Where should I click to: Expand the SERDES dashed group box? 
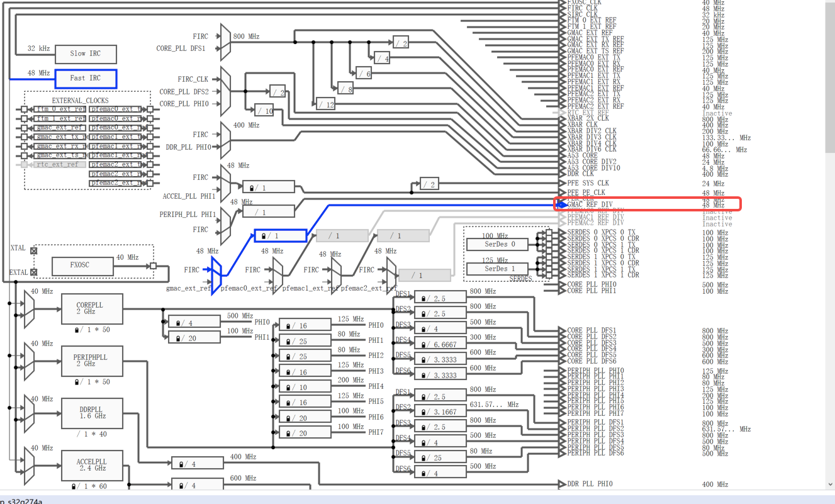click(521, 279)
